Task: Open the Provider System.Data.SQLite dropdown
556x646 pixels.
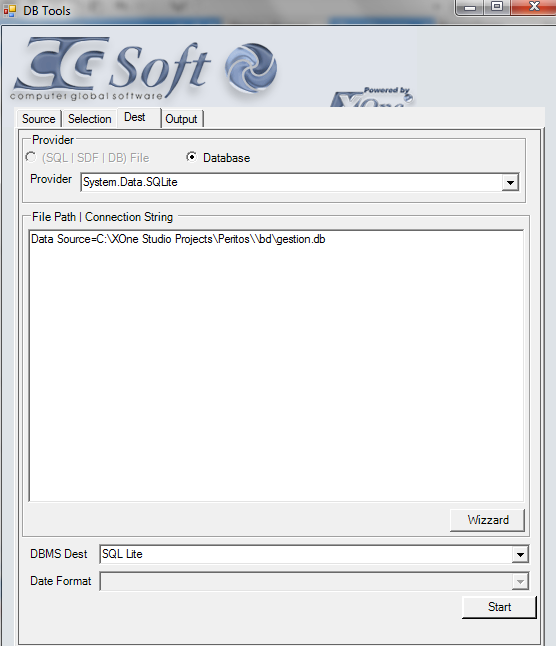Action: pos(510,183)
